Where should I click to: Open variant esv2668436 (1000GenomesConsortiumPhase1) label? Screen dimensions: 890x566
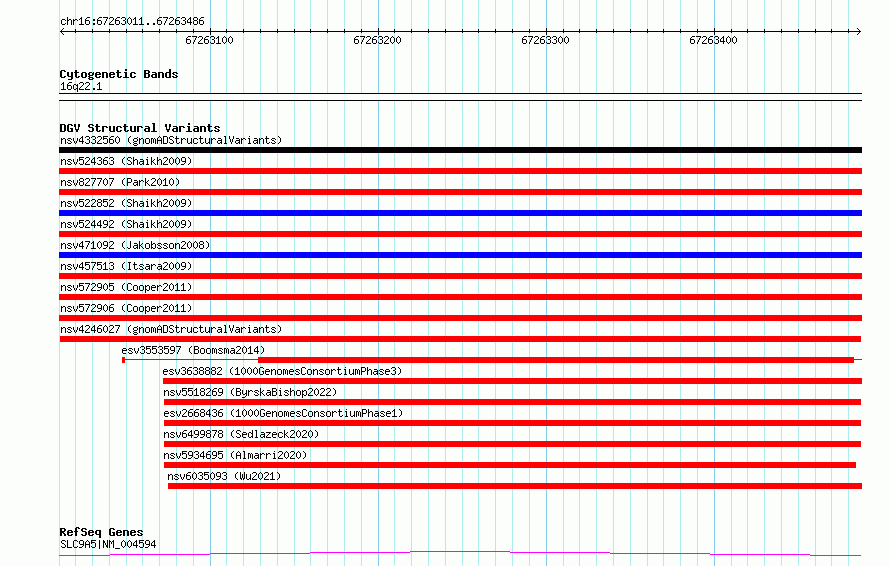click(283, 413)
